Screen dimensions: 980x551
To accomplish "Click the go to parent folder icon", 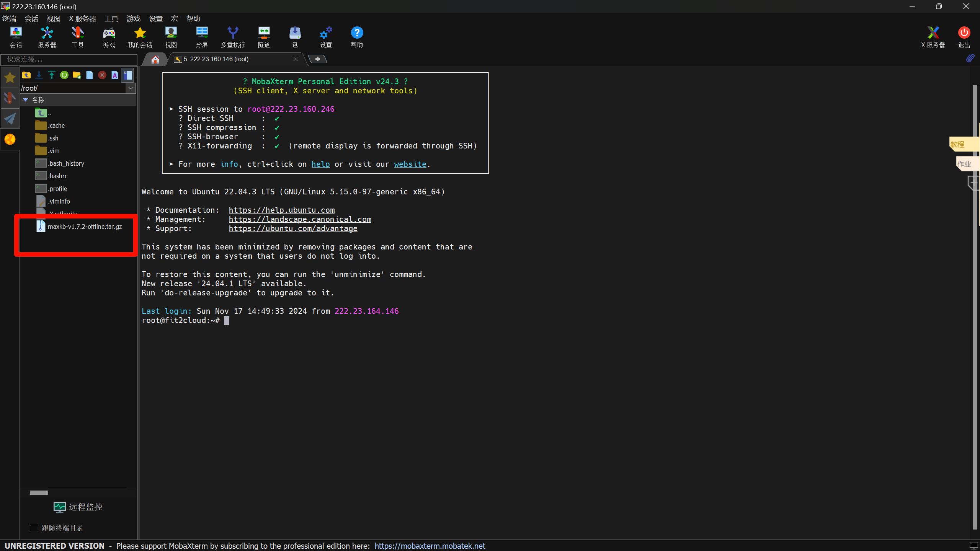I will [x=26, y=75].
